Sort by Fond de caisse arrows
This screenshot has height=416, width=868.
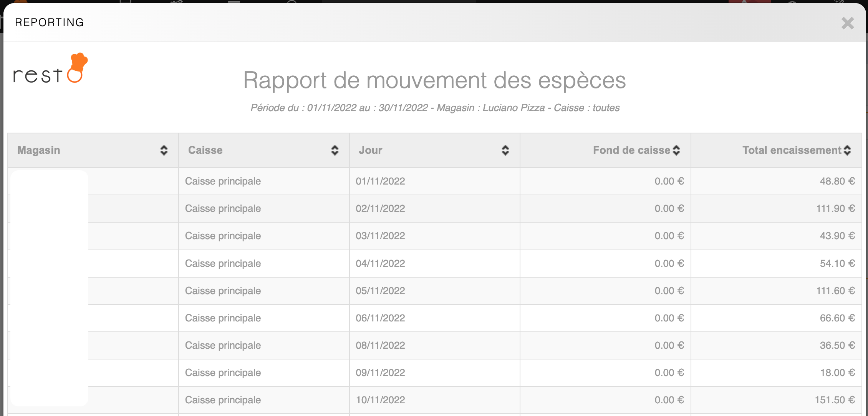point(676,150)
